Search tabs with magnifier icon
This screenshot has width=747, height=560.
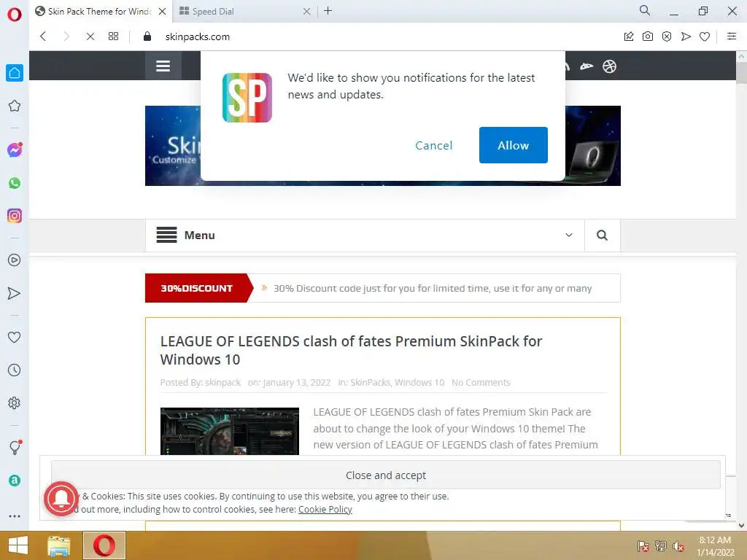[x=645, y=10]
